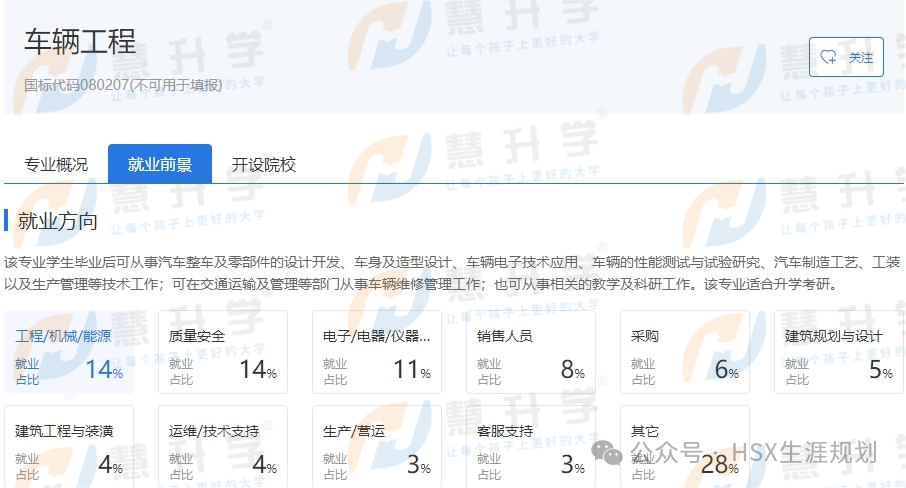Select the 生产/营运 employment card
This screenshot has width=906, height=488.
(377, 447)
